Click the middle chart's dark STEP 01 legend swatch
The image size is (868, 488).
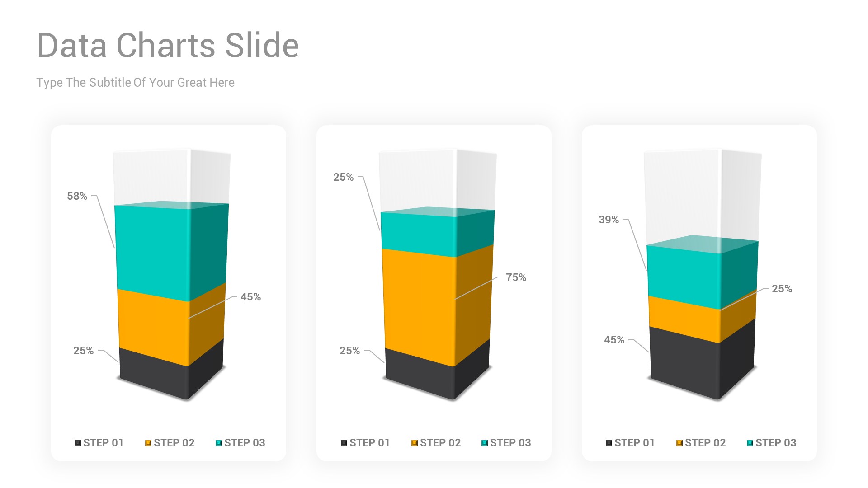point(344,443)
